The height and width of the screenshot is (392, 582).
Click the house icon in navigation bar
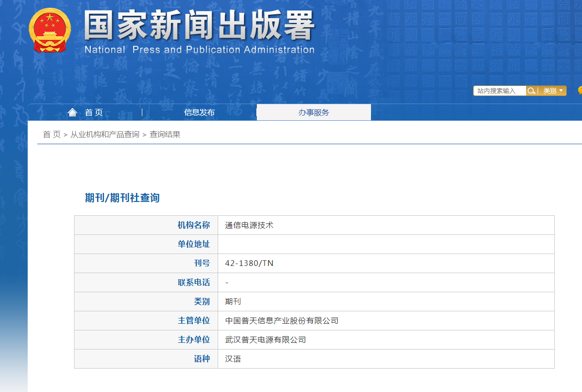(73, 112)
